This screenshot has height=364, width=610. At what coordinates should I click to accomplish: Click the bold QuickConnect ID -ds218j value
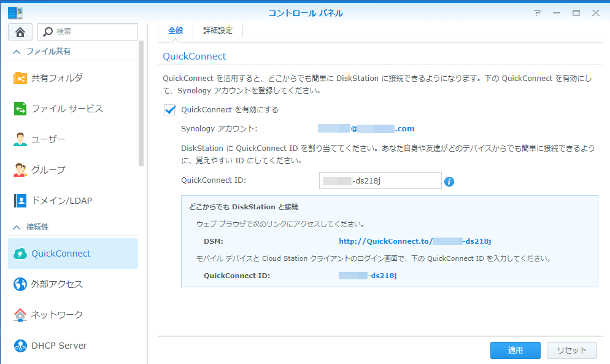[368, 276]
